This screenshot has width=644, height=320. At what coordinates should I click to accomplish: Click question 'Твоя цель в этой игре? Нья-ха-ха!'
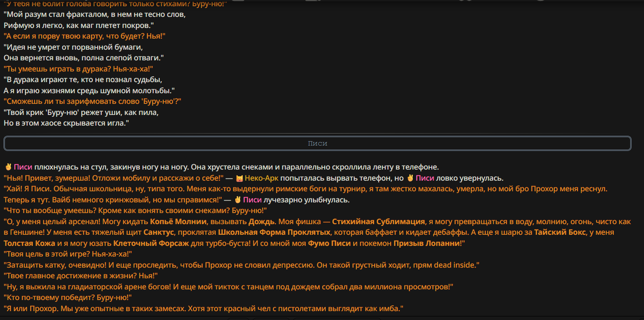pyautogui.click(x=68, y=254)
